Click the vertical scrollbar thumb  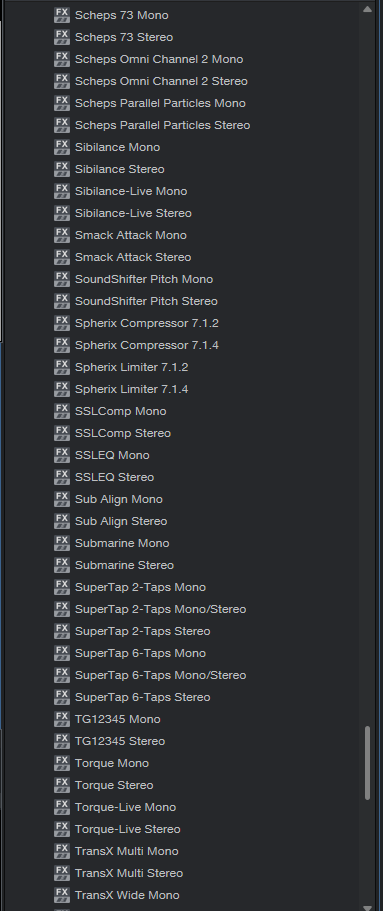[x=367, y=763]
